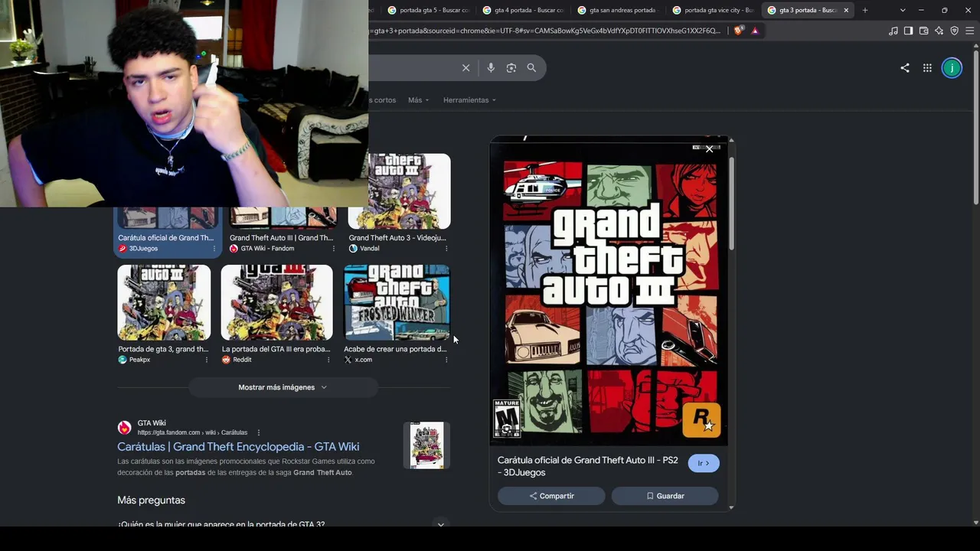
Task: Expand 'Mostrar más imágenes'
Action: (x=283, y=387)
